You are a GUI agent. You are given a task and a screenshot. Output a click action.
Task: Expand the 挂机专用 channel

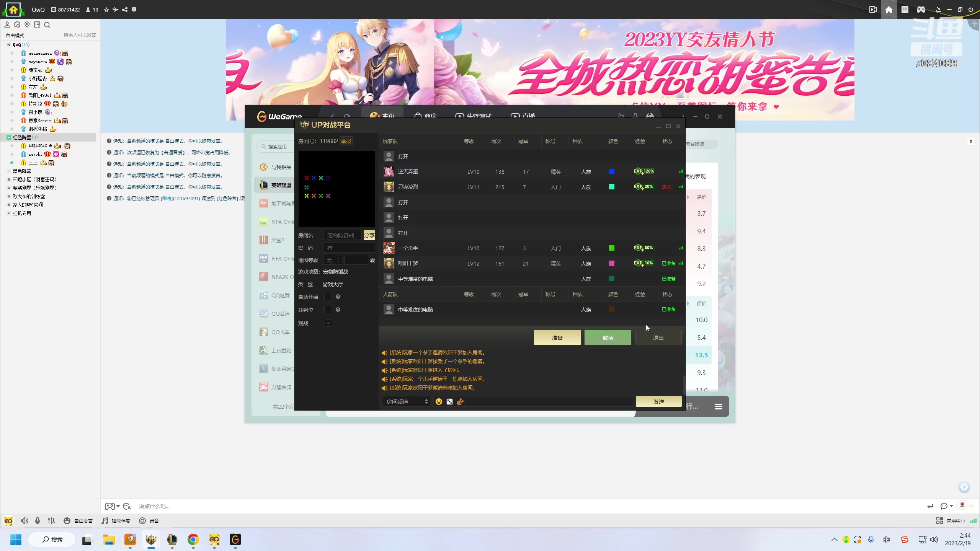8,213
